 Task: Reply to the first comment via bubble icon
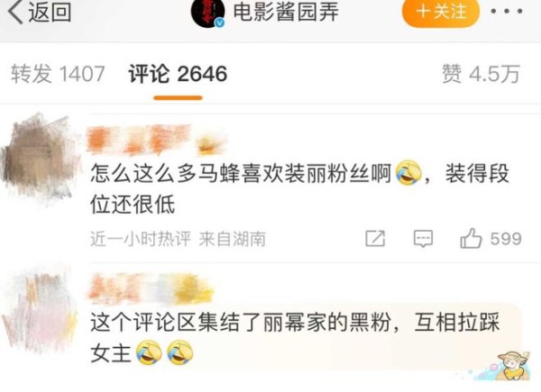tap(423, 239)
